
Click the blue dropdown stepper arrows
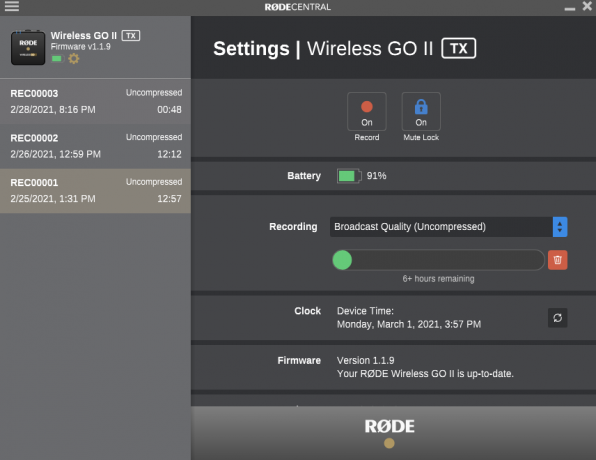pos(560,227)
